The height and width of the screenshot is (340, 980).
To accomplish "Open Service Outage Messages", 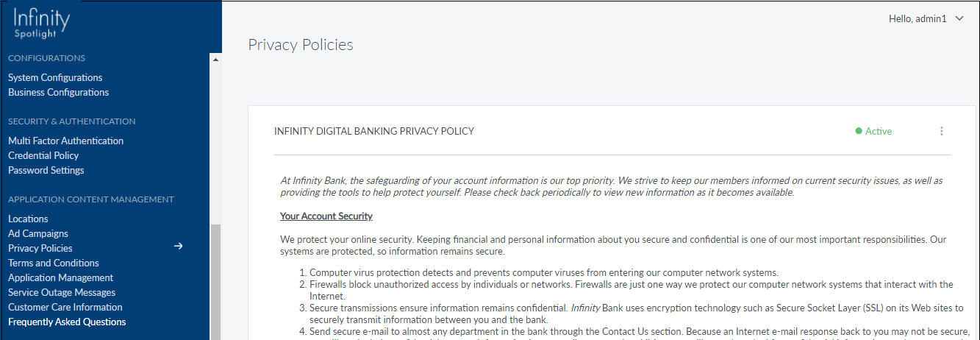I will pyautogui.click(x=62, y=292).
